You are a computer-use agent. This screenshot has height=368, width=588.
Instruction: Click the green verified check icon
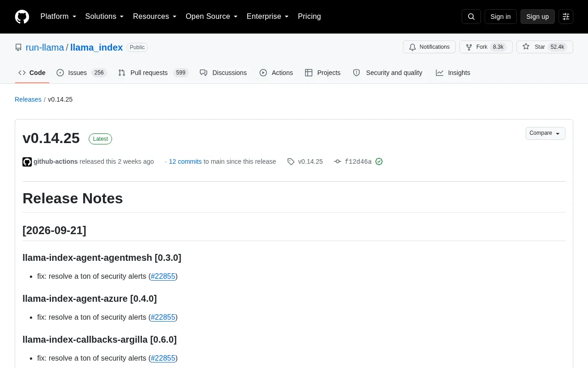[x=379, y=161]
